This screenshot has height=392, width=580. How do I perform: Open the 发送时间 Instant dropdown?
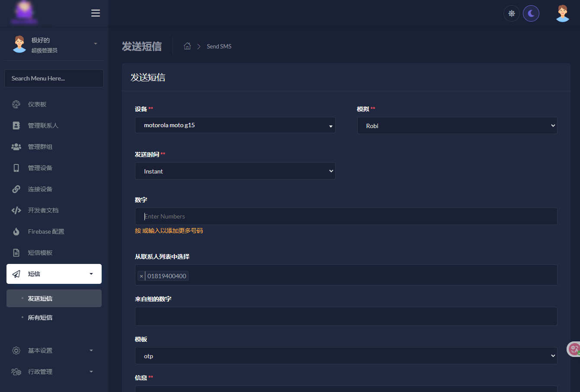[235, 171]
